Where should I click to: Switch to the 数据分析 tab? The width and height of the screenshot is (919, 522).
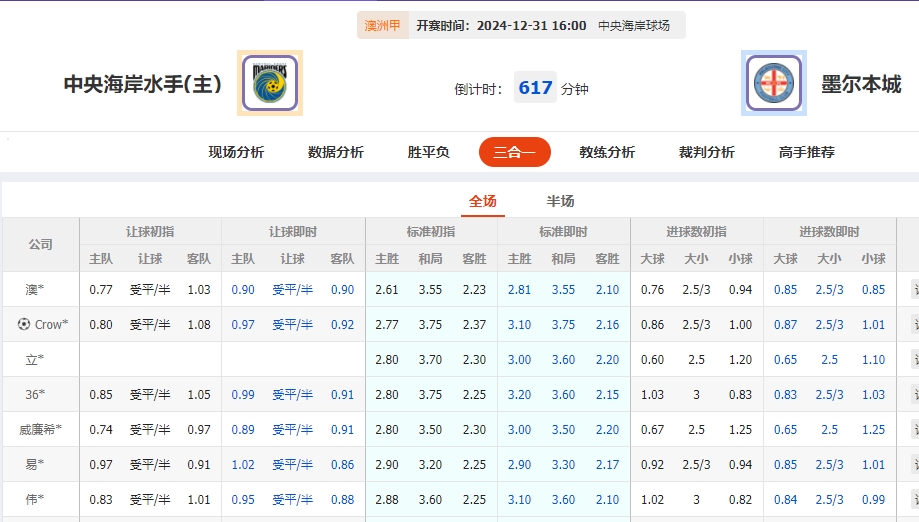pos(336,153)
